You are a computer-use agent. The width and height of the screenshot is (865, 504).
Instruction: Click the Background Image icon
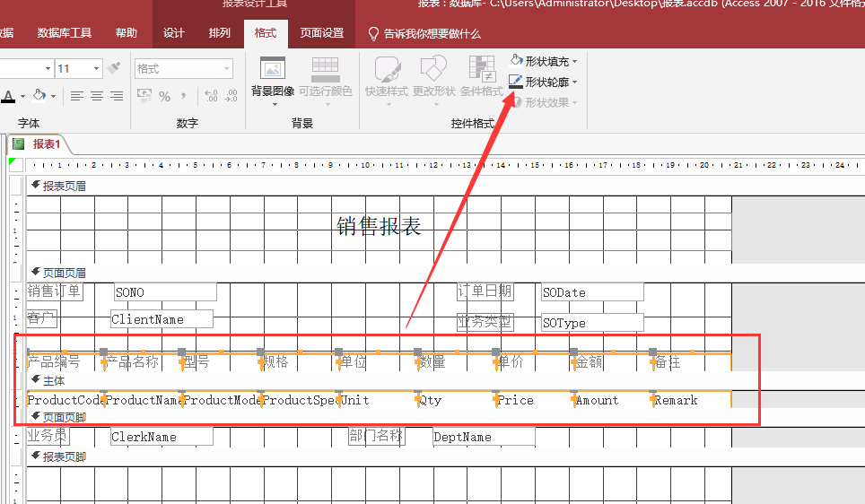pyautogui.click(x=273, y=69)
